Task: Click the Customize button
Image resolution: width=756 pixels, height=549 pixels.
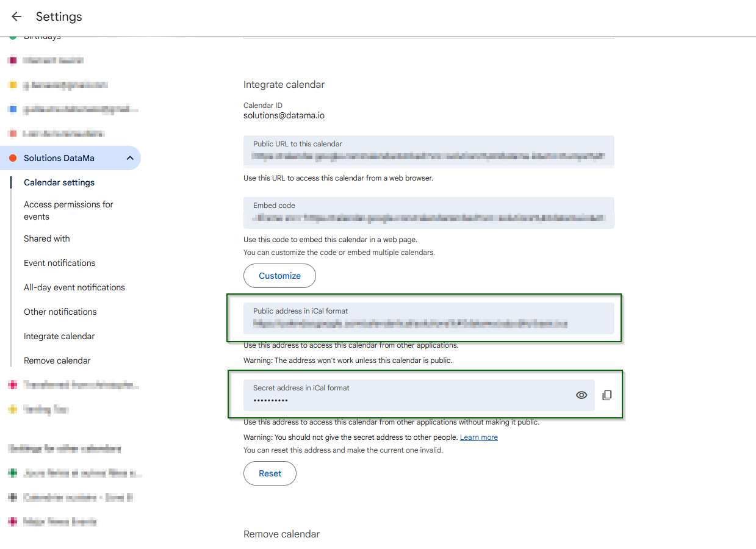Action: [279, 276]
